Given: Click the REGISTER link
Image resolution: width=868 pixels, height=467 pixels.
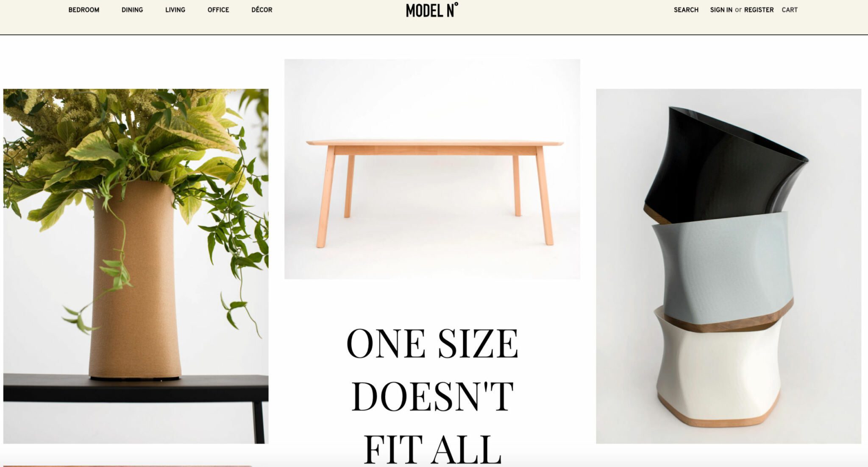Looking at the screenshot, I should tap(759, 10).
